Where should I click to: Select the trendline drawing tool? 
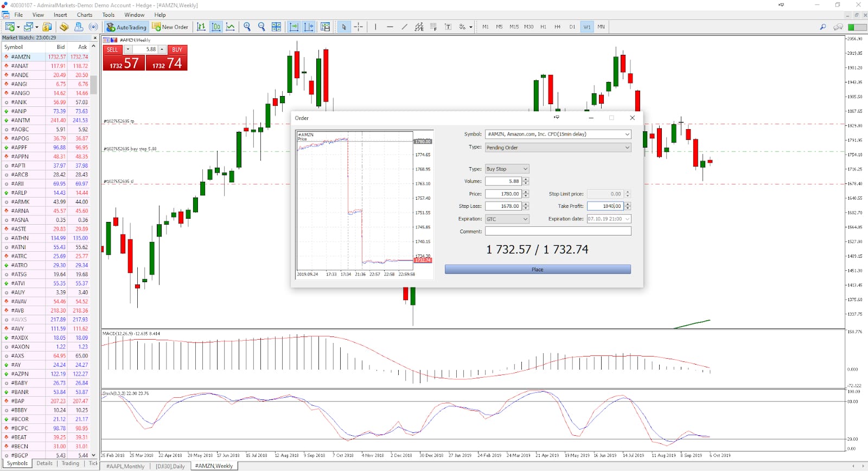click(x=405, y=27)
